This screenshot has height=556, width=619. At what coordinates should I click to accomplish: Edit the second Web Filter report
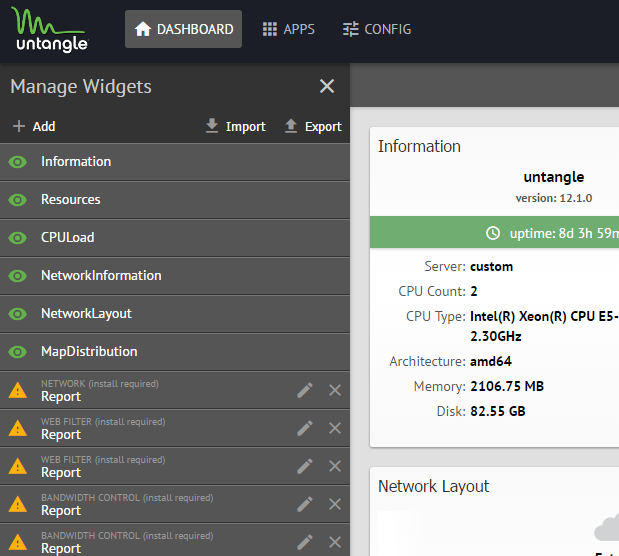pyautogui.click(x=305, y=466)
